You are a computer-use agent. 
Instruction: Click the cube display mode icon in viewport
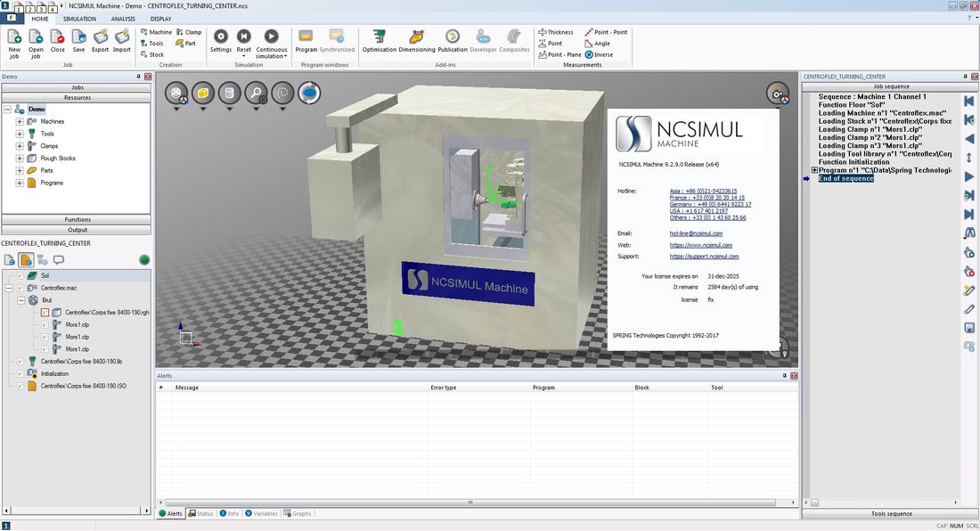(203, 93)
